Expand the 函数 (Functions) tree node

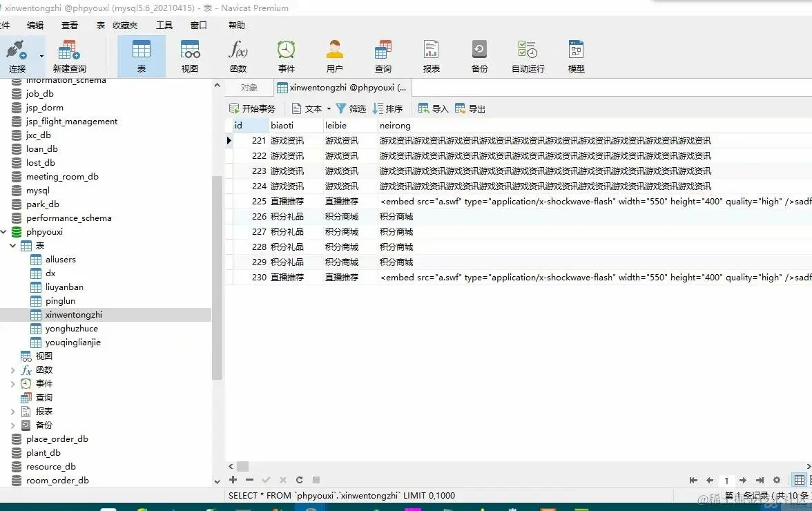[13, 369]
